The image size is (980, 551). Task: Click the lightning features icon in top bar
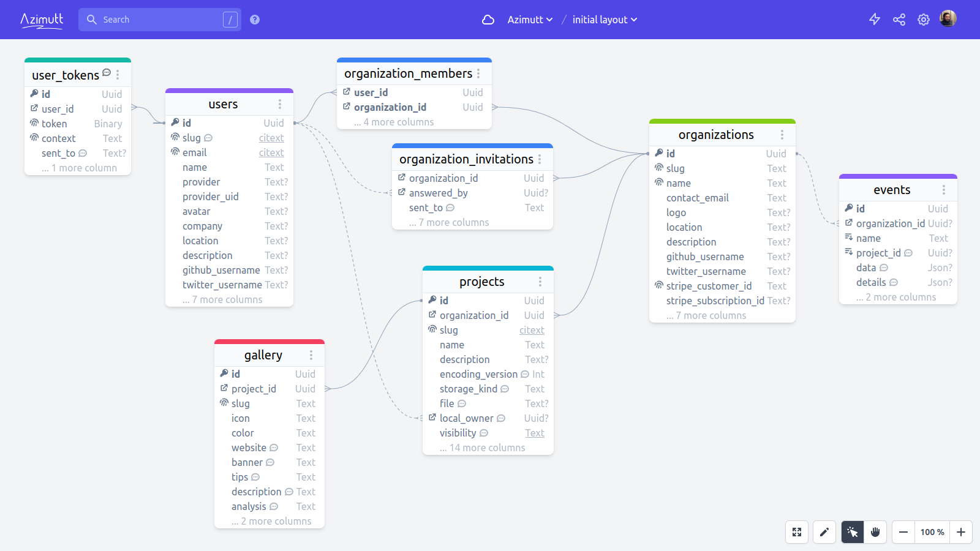click(875, 19)
